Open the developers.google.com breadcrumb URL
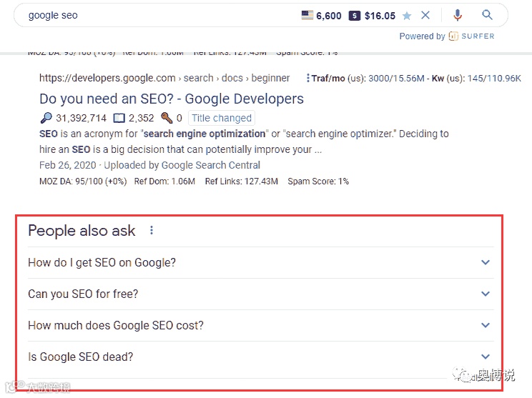Image resolution: width=532 pixels, height=398 pixels. pos(164,78)
